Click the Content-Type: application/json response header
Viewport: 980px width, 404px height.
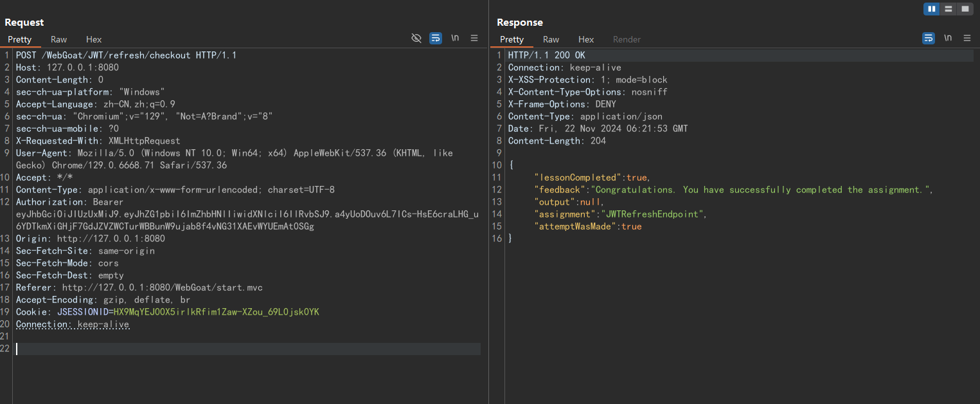585,116
